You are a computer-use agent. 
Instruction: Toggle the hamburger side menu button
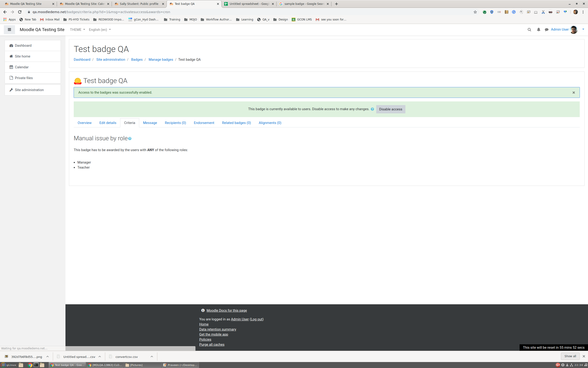coord(9,30)
